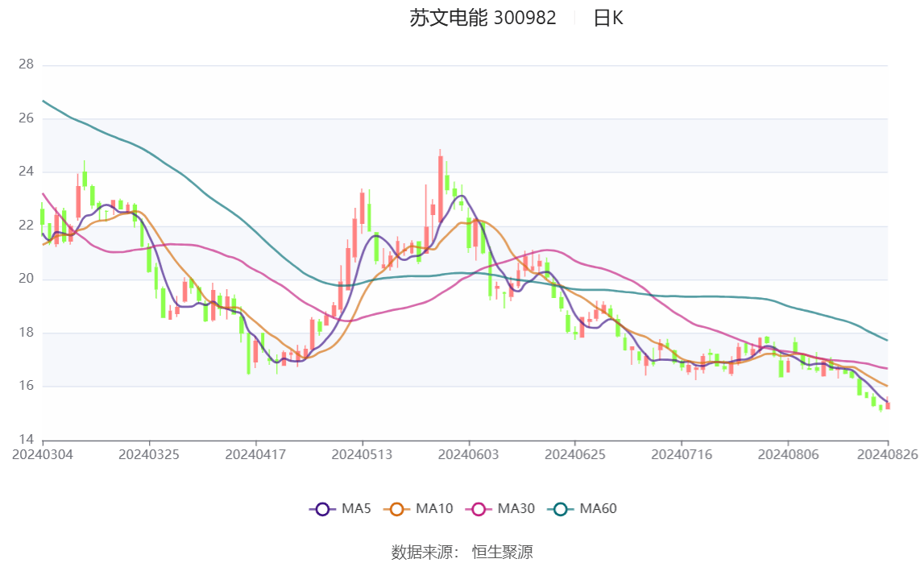Screen dimensions: 924x563
Task: Click the last red candlestick at 20240826
Action: (888, 405)
